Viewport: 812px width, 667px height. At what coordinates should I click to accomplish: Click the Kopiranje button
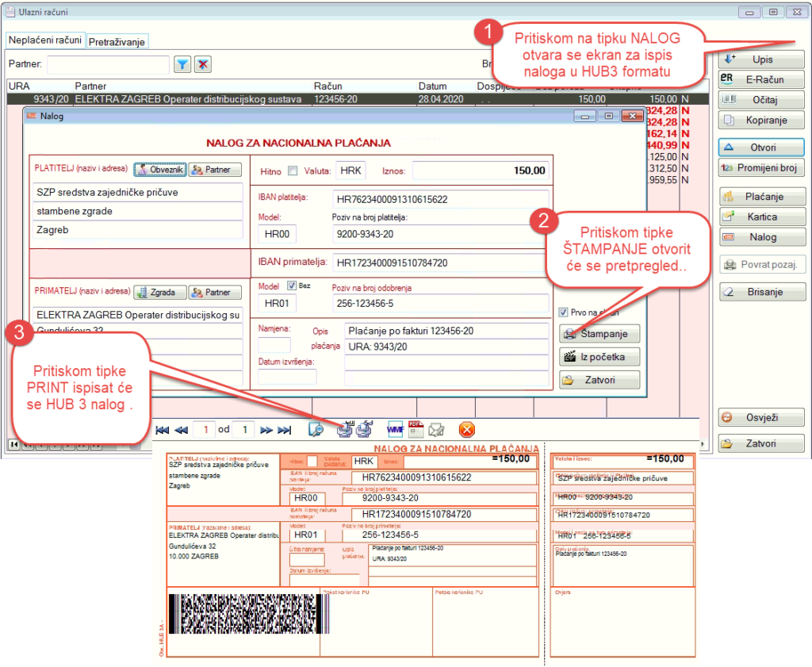click(x=761, y=120)
